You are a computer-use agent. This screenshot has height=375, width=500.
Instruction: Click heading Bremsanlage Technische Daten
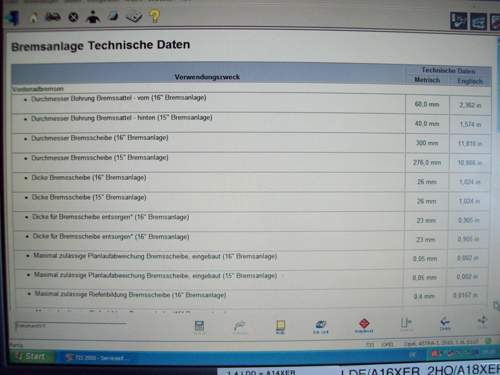point(101,45)
